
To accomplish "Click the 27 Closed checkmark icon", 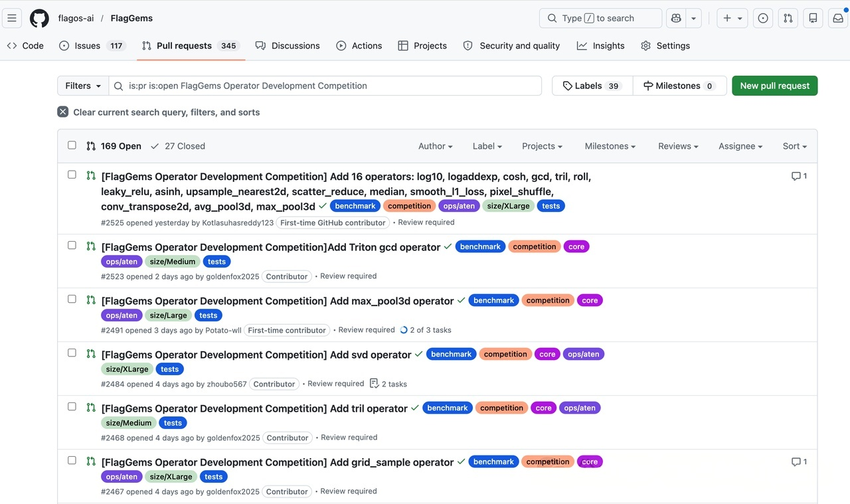I will (155, 145).
